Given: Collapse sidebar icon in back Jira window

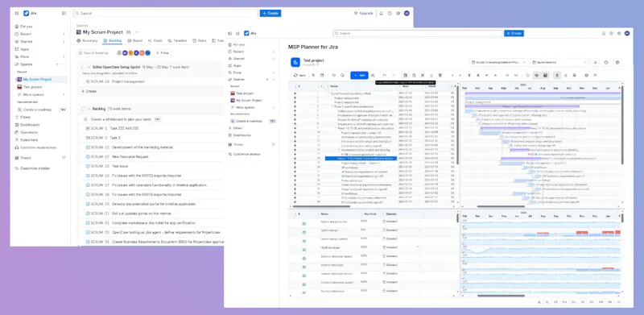Looking at the screenshot, I should [64, 13].
